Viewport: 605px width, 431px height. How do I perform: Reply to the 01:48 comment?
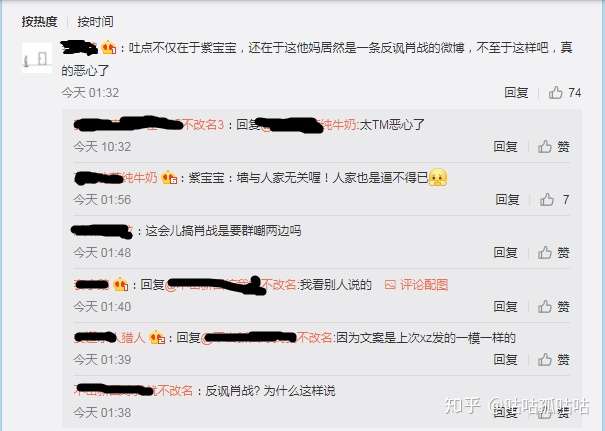click(505, 253)
